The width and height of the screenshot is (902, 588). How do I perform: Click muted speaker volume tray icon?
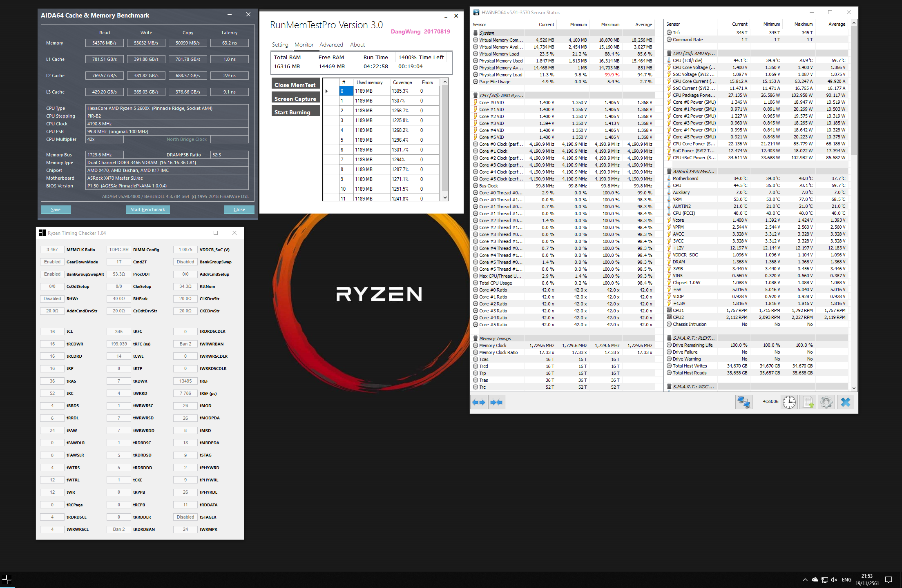834,580
